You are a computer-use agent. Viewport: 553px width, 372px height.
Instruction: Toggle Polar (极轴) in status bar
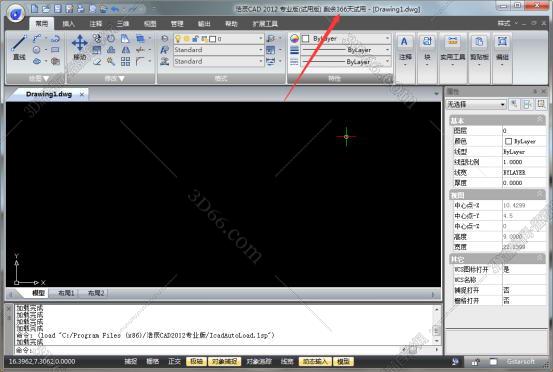coord(196,361)
